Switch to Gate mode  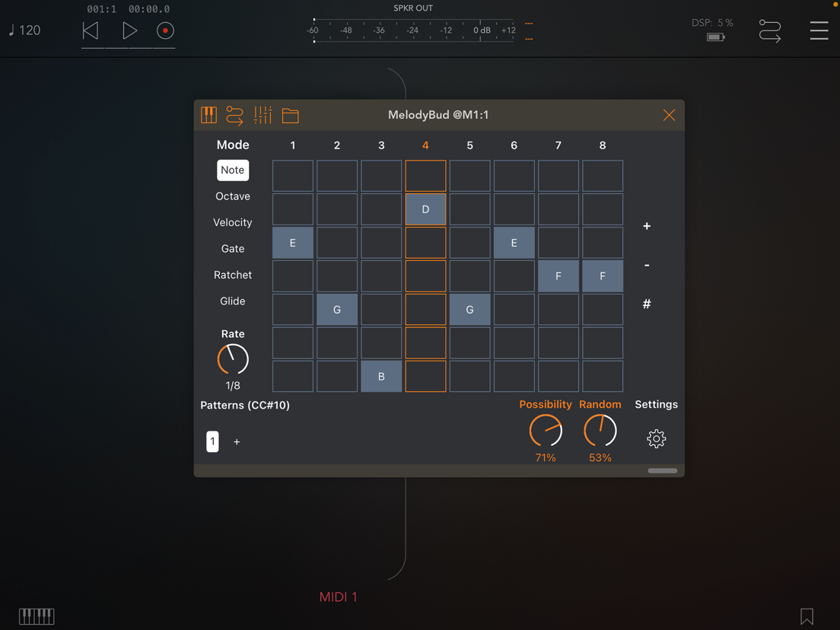(233, 249)
